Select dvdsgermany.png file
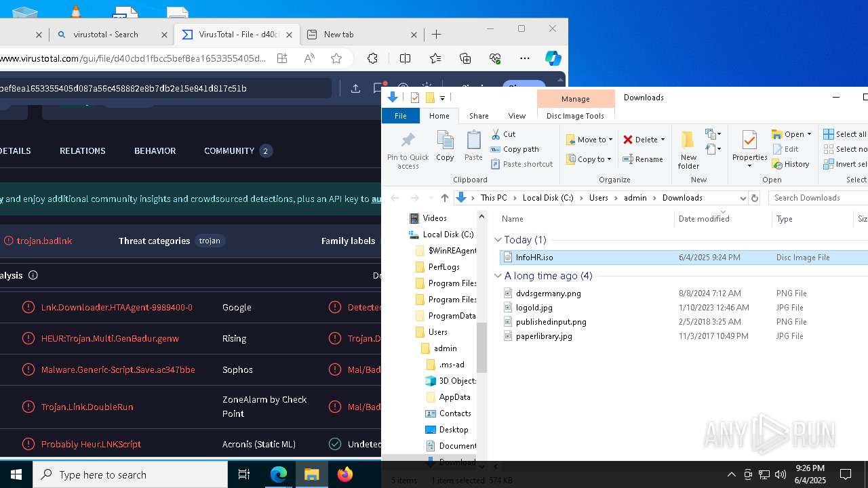The image size is (868, 488). [548, 293]
